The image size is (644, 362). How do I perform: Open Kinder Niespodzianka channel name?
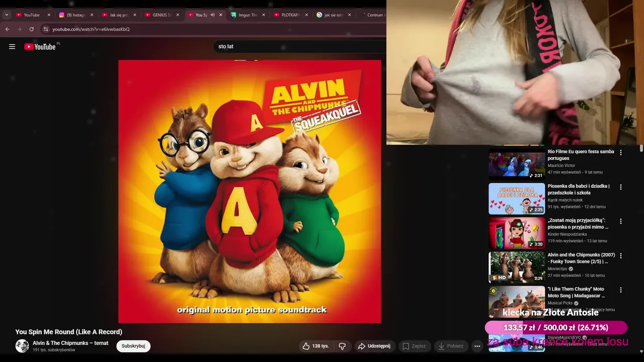click(567, 234)
